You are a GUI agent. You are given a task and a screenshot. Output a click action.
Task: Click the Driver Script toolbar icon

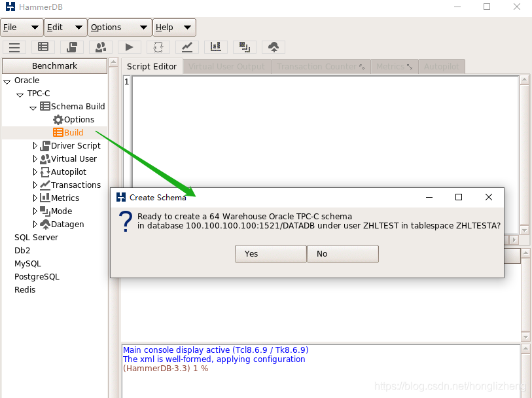coord(72,47)
